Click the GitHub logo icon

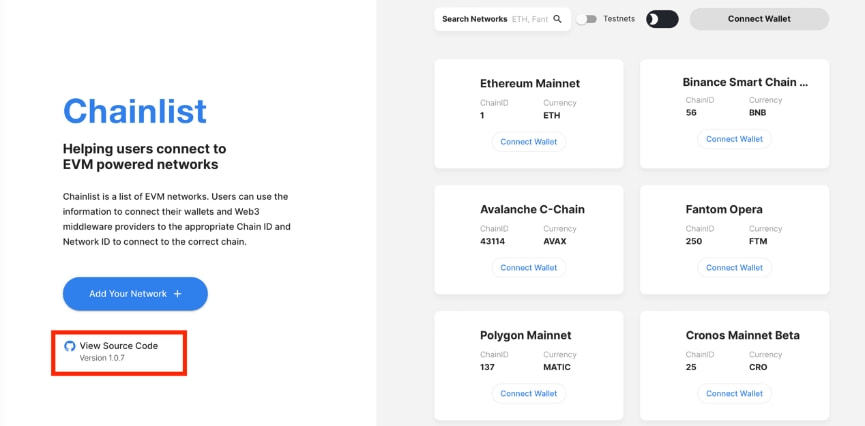click(x=70, y=346)
